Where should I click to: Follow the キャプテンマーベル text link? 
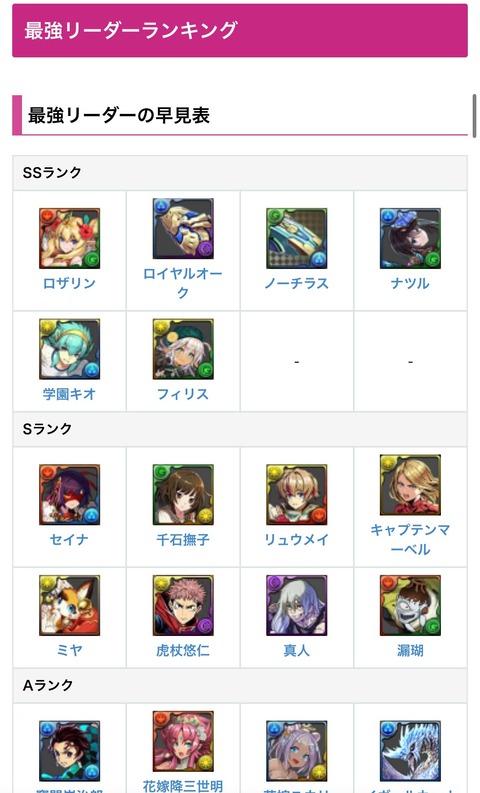point(410,540)
